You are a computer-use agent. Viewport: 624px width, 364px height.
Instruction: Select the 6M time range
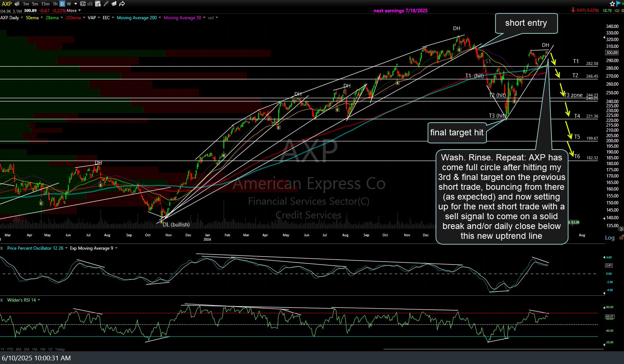19,349
